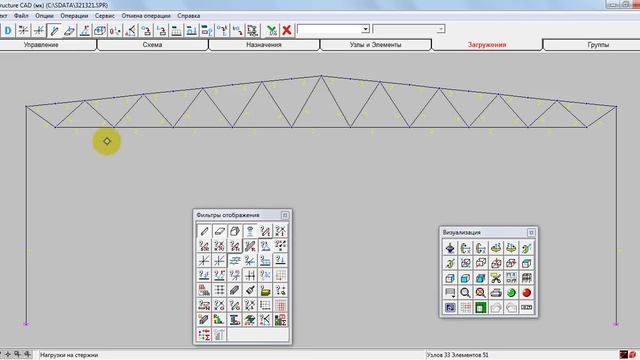
Task: Click status text Узлов 33 Элементов 51
Action: (458, 355)
